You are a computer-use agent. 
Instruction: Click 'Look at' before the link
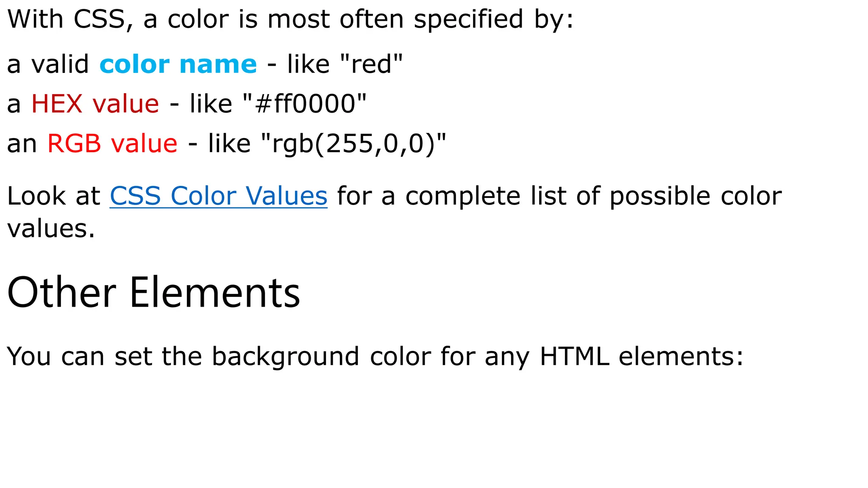click(x=53, y=197)
